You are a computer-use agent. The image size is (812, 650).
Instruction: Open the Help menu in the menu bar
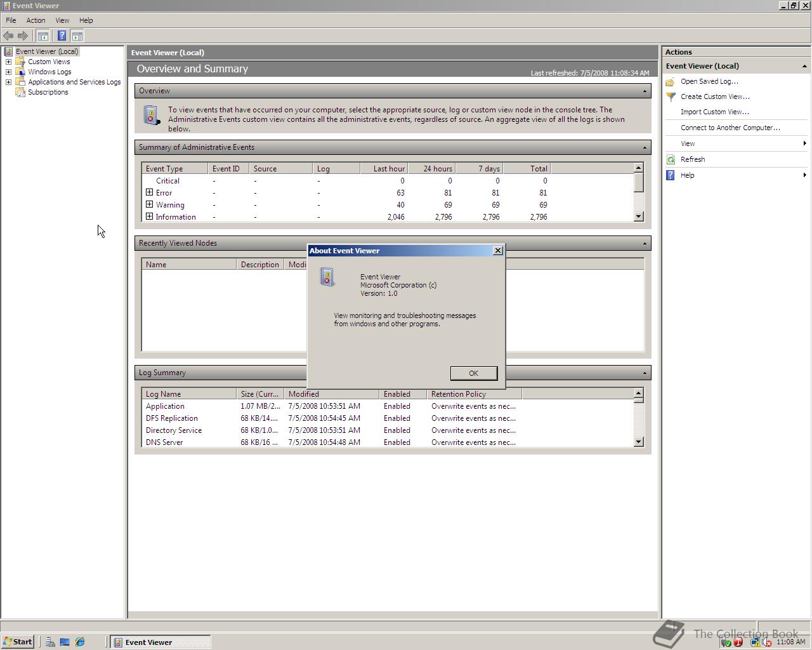(x=86, y=20)
